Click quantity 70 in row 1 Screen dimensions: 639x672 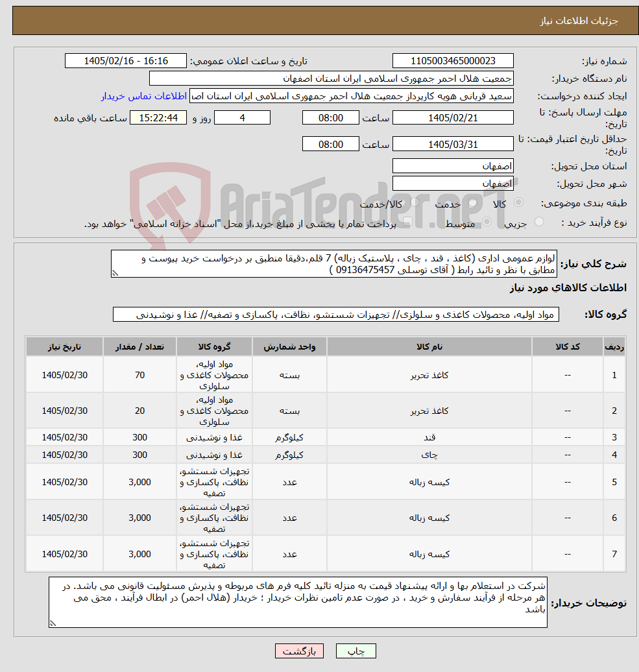point(139,375)
